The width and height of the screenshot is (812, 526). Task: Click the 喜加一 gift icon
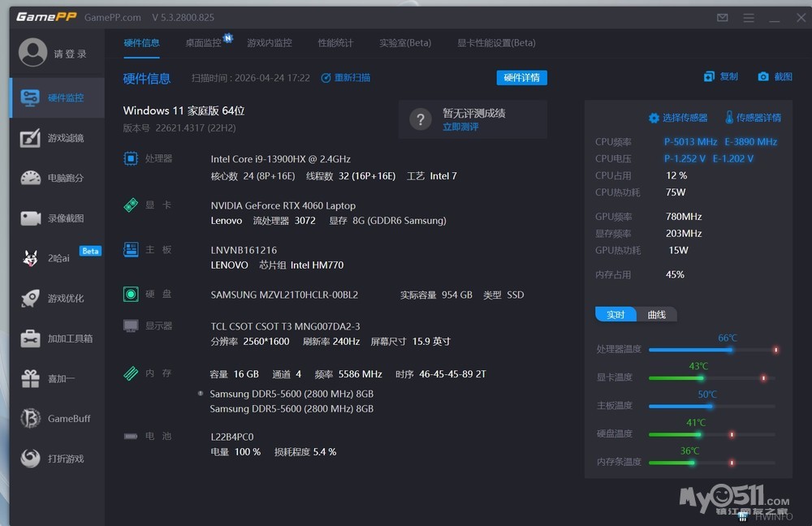pos(30,378)
